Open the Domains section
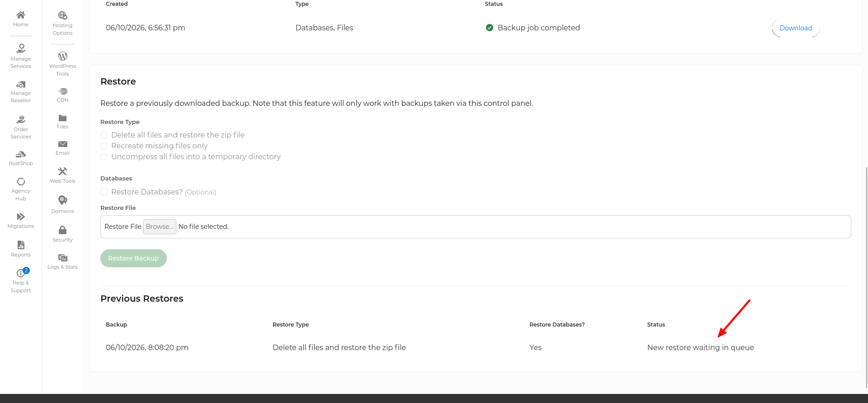Image resolution: width=868 pixels, height=403 pixels. click(x=62, y=204)
